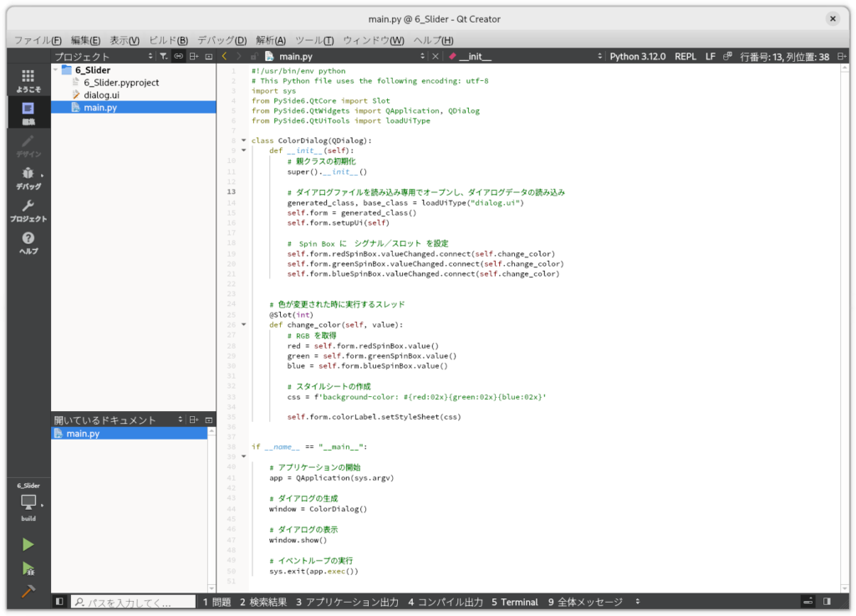
Task: Open the プロジェクト mode in left sidebar
Action: [x=28, y=211]
